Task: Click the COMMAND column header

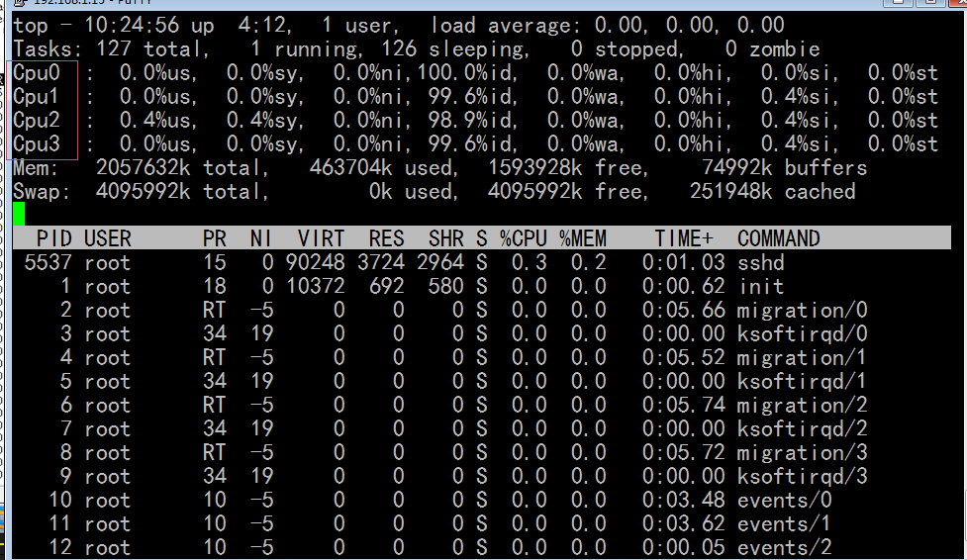Action: (779, 238)
